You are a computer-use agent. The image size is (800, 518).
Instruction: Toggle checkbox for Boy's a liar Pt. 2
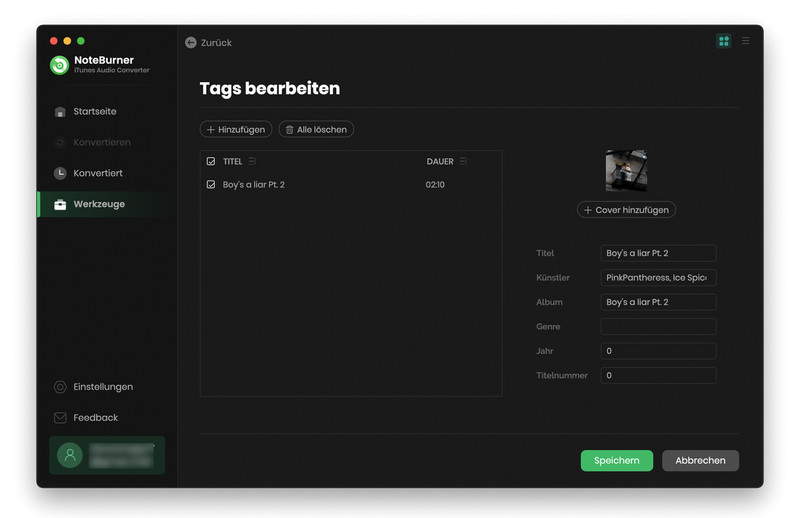(211, 184)
